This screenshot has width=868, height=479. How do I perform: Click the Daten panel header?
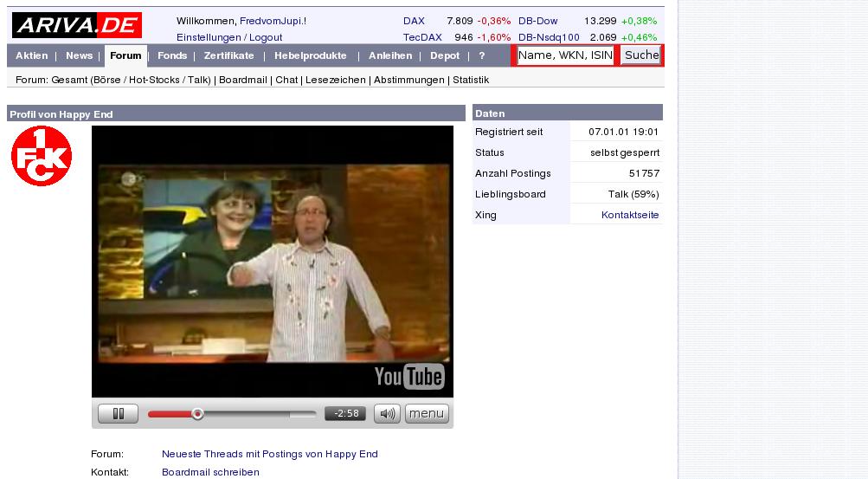[568, 113]
